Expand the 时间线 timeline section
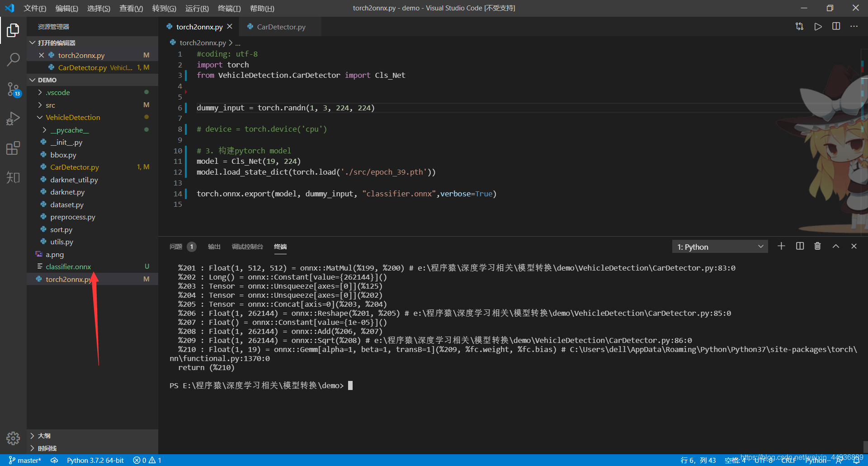 tap(92, 448)
